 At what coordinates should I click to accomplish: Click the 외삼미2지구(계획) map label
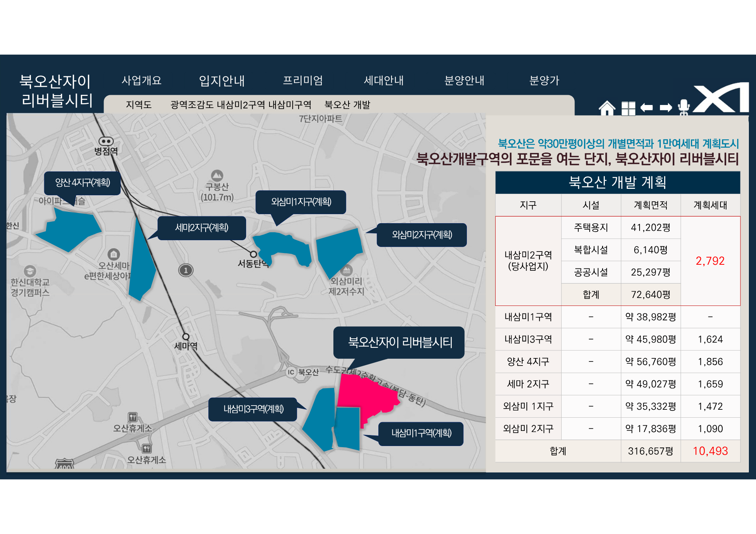point(421,235)
